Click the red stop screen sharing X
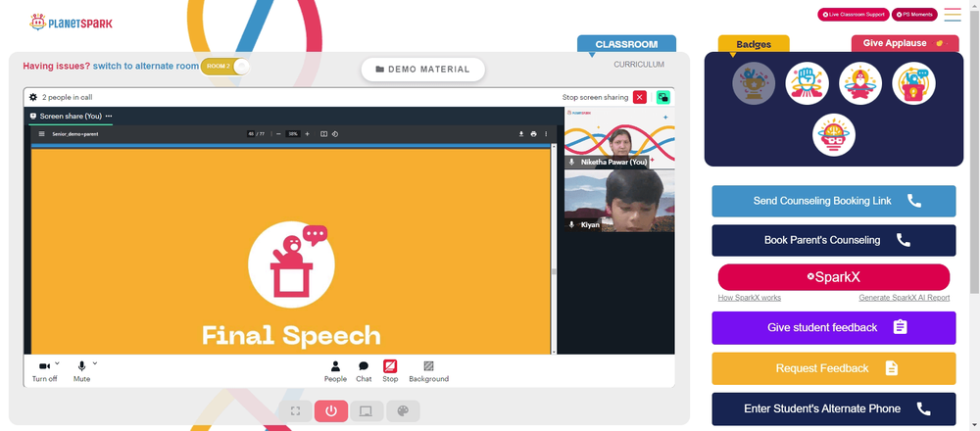 (639, 97)
